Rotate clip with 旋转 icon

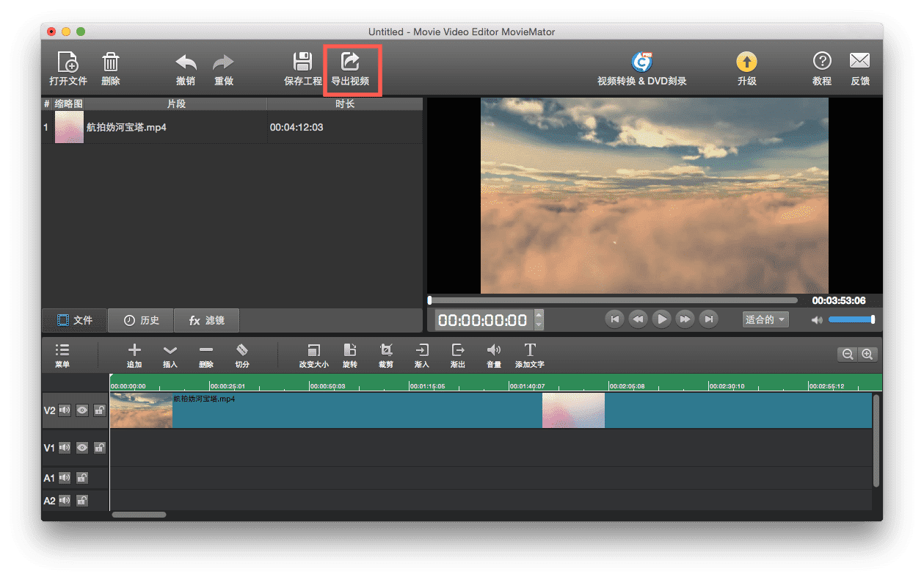pos(350,356)
